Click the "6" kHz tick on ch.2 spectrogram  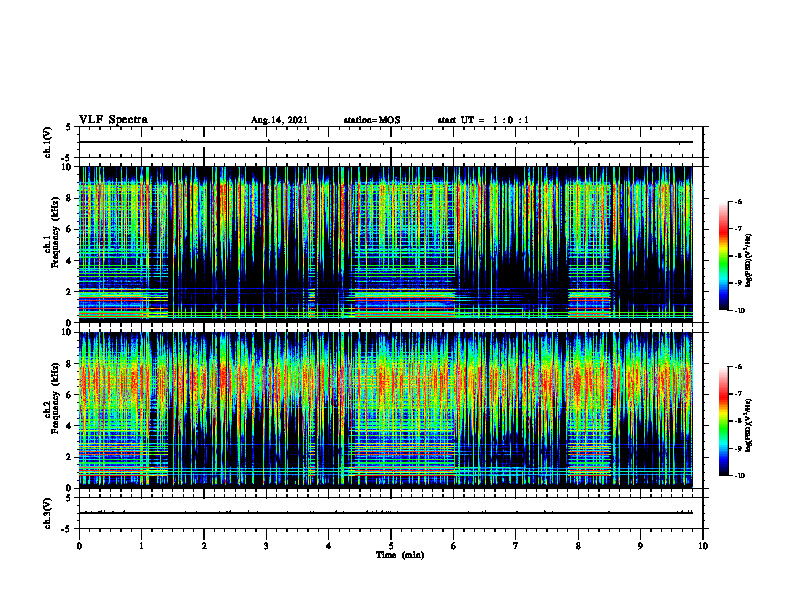pyautogui.click(x=70, y=395)
